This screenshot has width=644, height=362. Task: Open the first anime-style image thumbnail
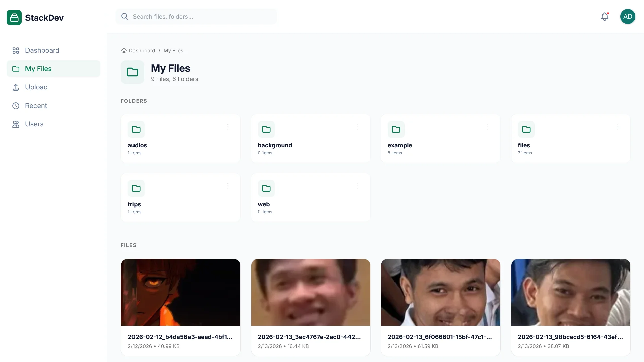(x=180, y=292)
